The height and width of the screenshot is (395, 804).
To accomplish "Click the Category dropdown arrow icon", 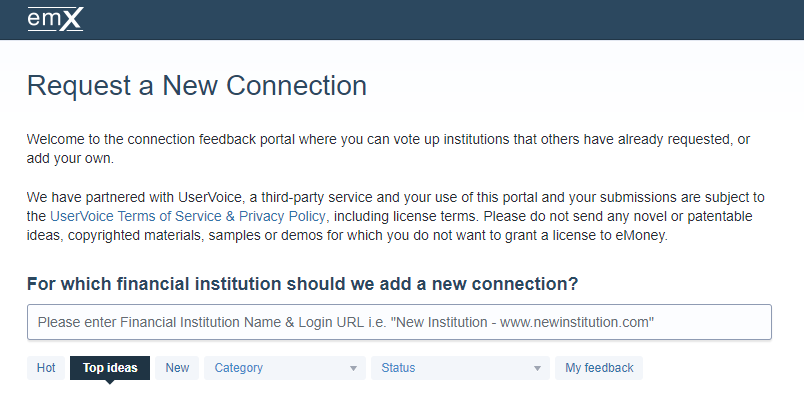I will [353, 368].
